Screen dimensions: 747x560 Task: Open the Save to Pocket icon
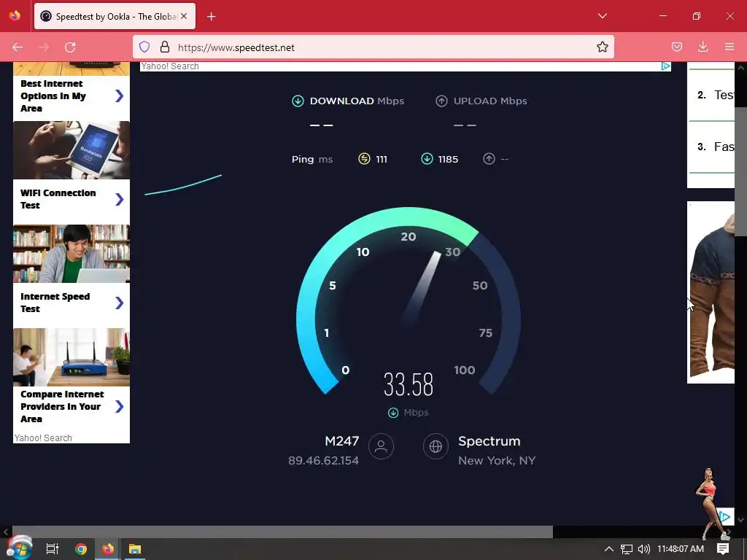(676, 47)
